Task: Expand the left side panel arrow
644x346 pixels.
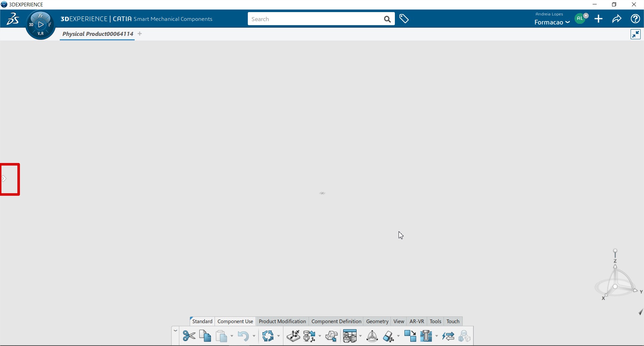Action: pyautogui.click(x=4, y=179)
